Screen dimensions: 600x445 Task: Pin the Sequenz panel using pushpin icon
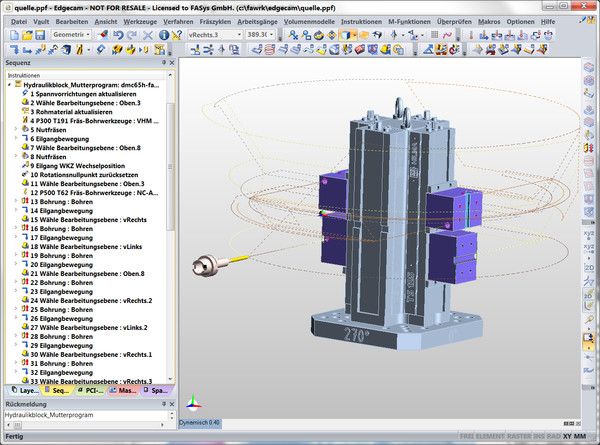164,62
